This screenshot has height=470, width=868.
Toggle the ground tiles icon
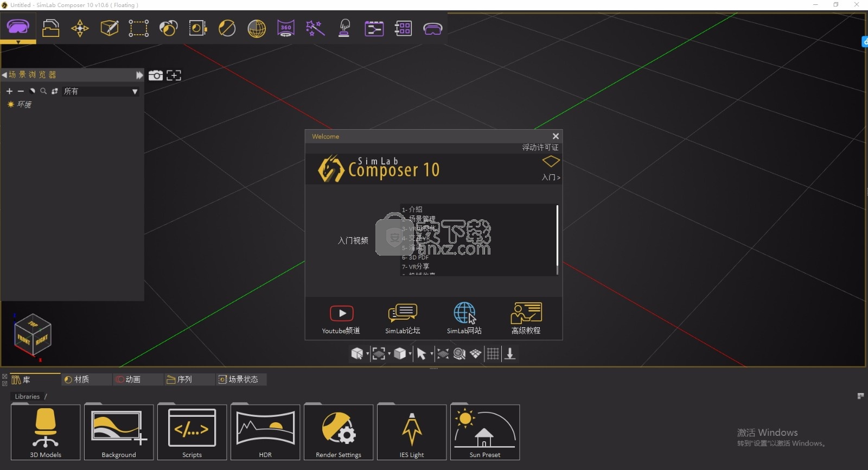(476, 354)
